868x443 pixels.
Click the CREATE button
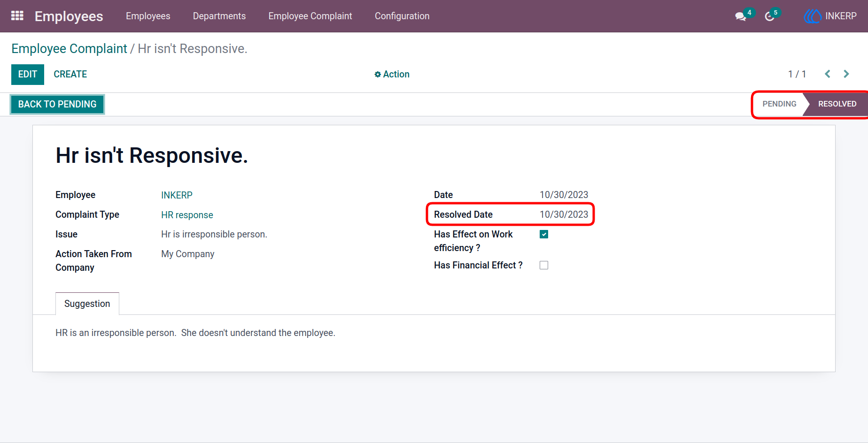[x=70, y=74]
